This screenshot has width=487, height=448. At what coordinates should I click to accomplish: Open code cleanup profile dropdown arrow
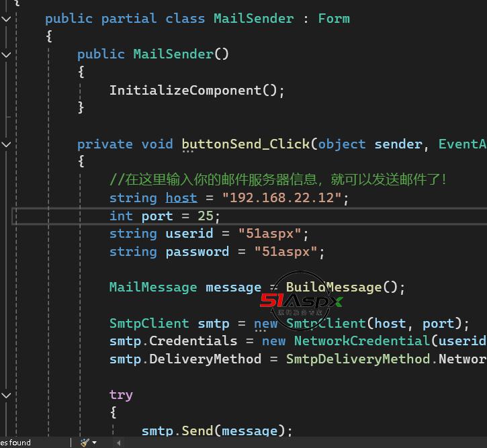[95, 443]
